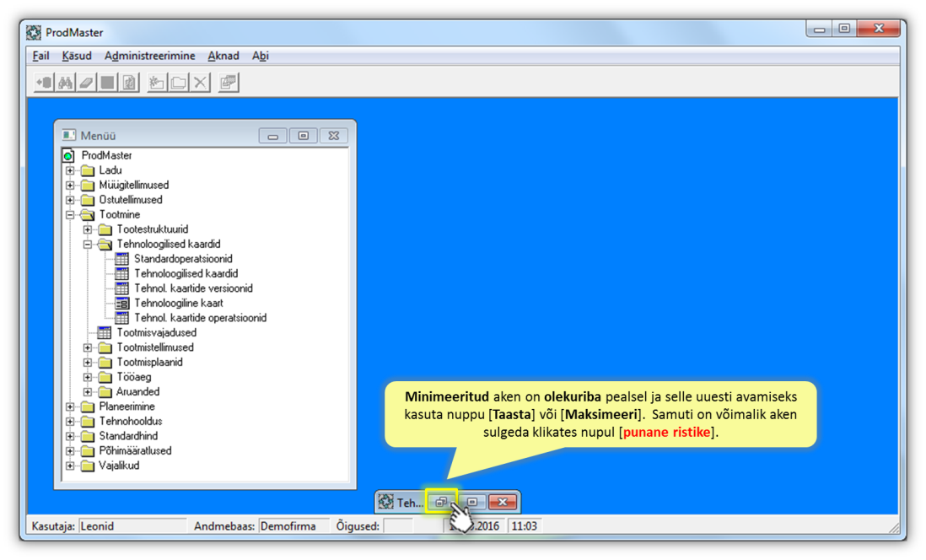This screenshot has height=560, width=926.
Task: Open the Fail menu
Action: (40, 56)
